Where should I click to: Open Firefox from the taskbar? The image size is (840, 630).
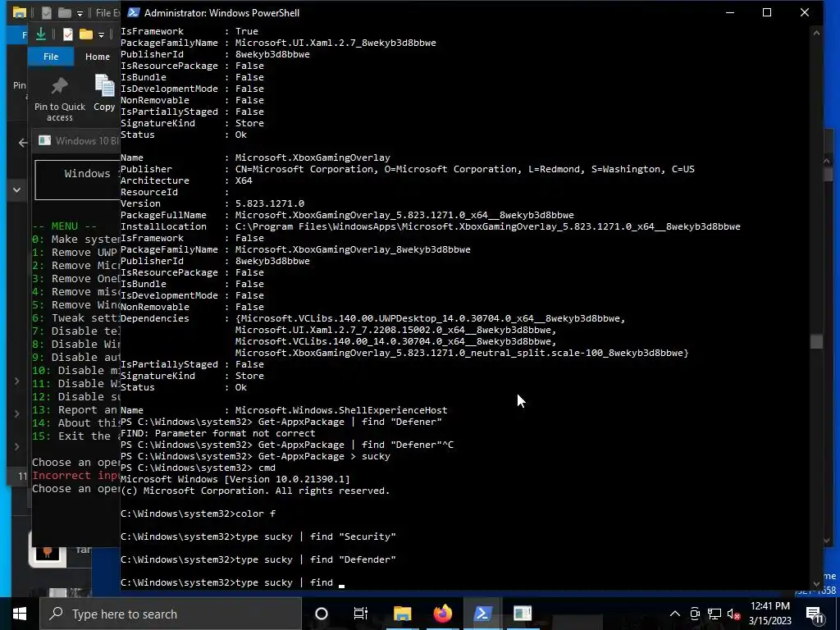(442, 614)
